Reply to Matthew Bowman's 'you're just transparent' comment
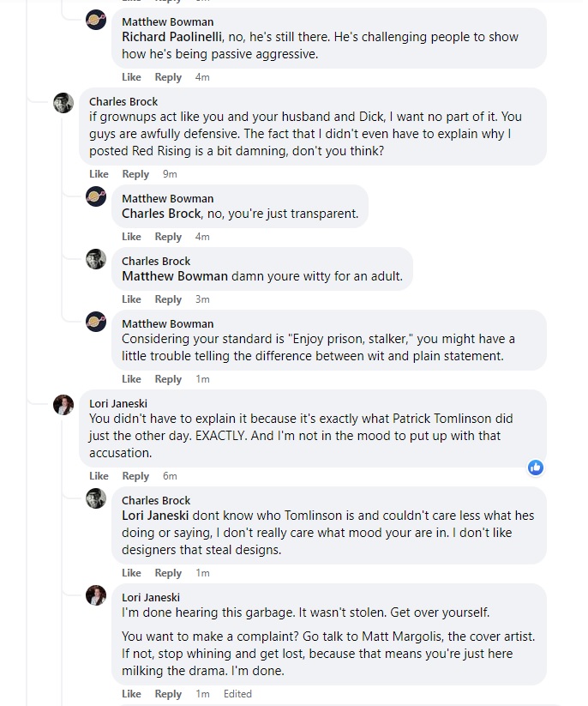588x706 pixels. 168,237
